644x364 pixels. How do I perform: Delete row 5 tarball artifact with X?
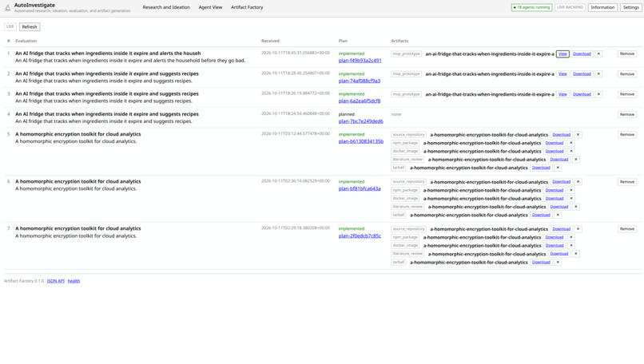(x=558, y=168)
